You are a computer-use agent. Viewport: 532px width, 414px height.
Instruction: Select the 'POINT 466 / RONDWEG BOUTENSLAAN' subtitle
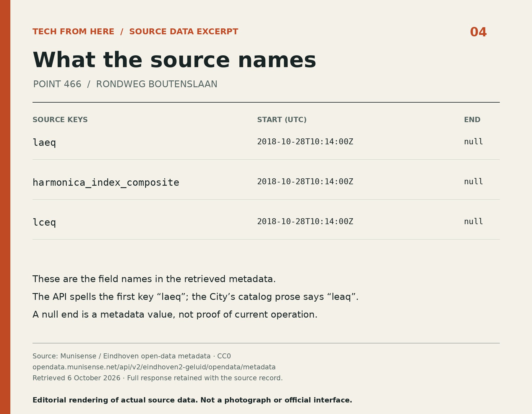coord(125,84)
